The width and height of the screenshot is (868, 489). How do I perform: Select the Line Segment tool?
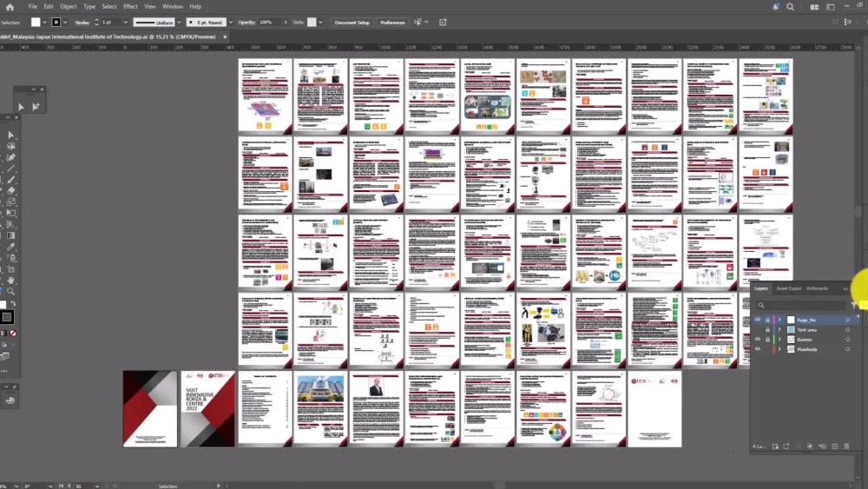coord(10,169)
